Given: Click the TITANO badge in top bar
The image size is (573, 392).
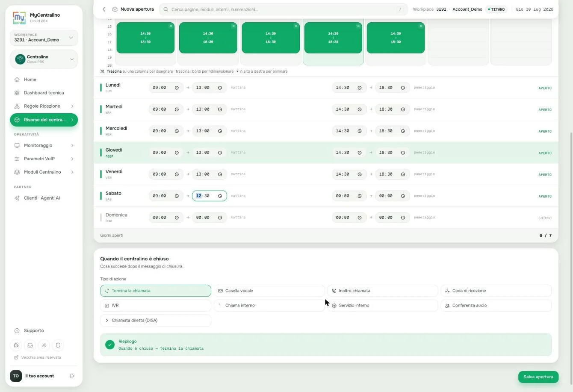Looking at the screenshot, I should [x=496, y=9].
